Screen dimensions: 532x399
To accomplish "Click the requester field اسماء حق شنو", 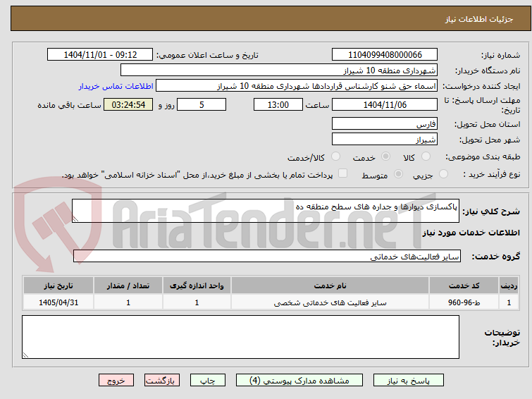I will (297, 86).
